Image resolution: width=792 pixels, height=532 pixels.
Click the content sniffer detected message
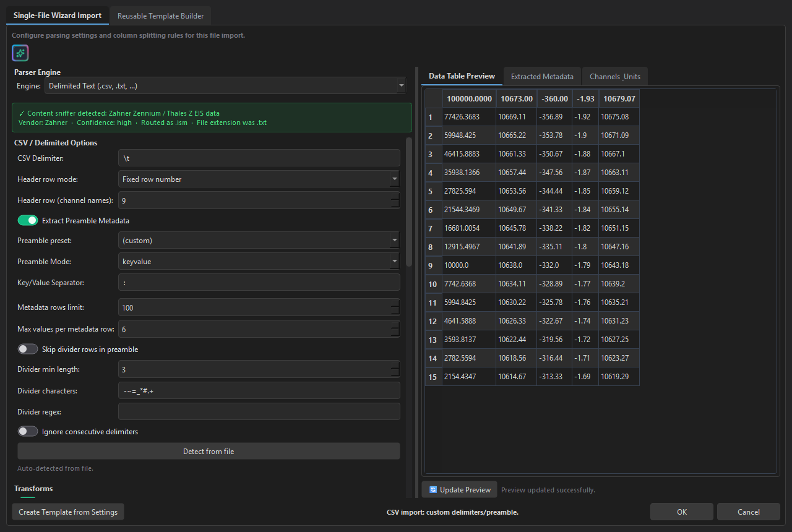(x=212, y=118)
